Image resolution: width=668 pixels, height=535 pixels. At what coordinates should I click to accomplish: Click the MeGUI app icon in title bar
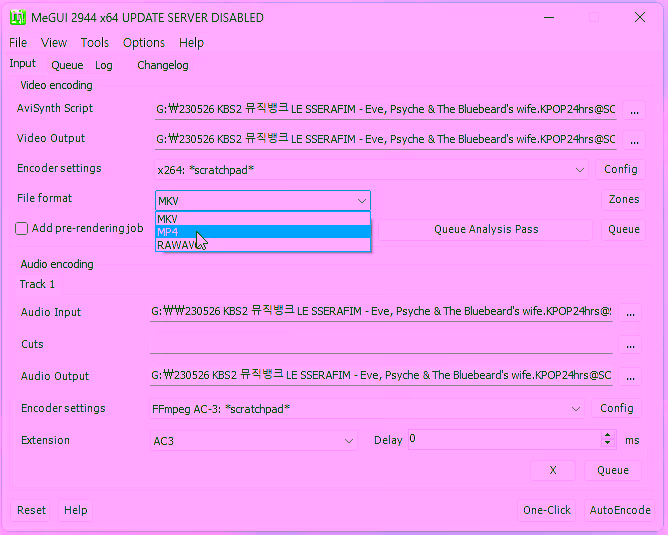[x=18, y=17]
